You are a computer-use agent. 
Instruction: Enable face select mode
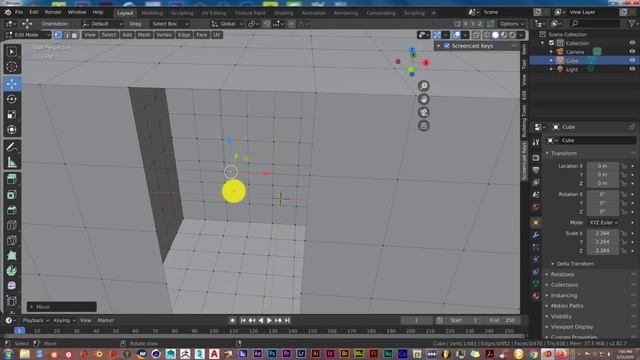(x=75, y=35)
